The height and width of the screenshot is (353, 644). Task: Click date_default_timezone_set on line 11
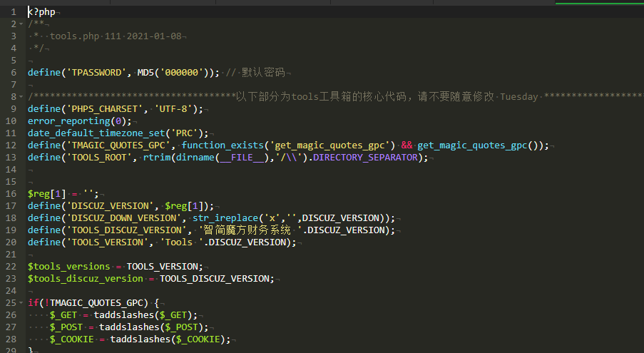coord(96,133)
